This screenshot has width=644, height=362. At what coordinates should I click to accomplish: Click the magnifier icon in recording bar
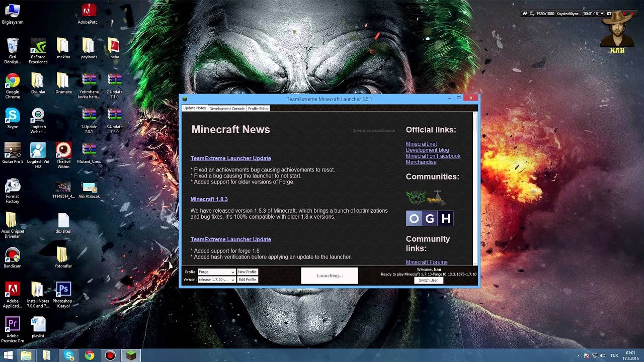(532, 14)
